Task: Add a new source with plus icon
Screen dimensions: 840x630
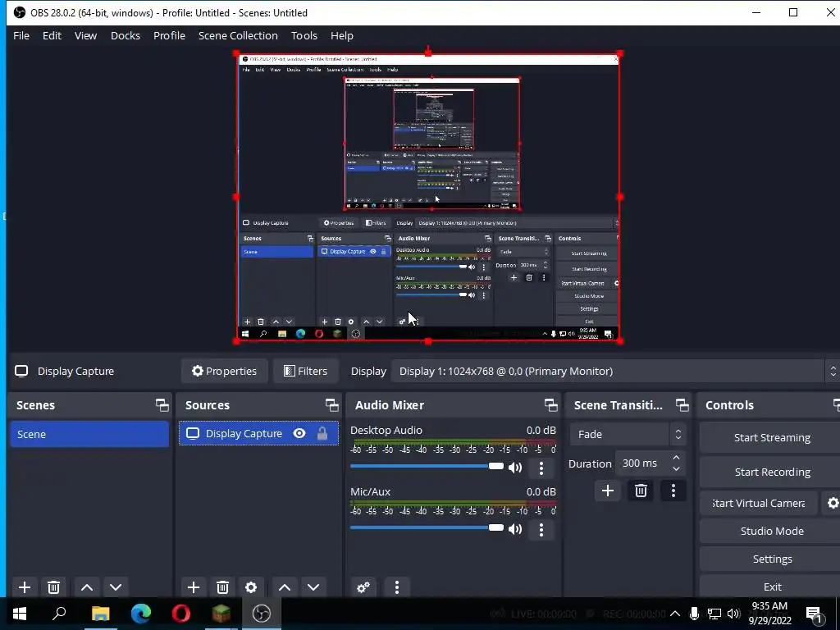Action: click(x=194, y=587)
